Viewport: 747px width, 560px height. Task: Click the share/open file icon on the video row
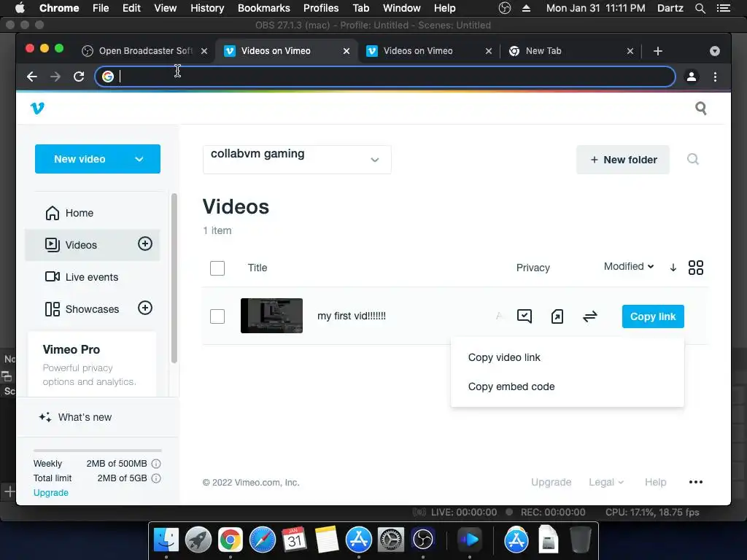[x=557, y=316]
